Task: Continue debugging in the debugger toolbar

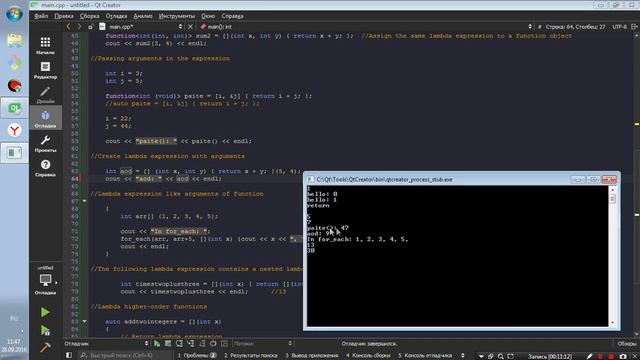Action: pyautogui.click(x=157, y=344)
